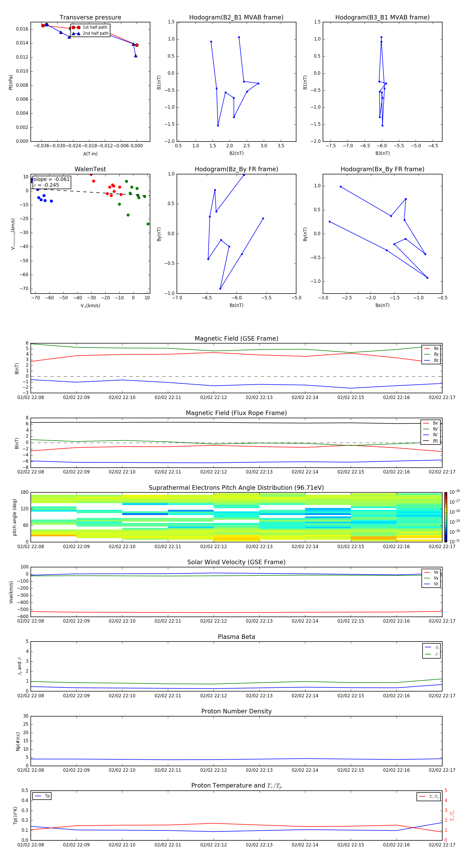This screenshot has width=473, height=868.
Task: Click the 'Hodogram(B3_B1 MVAB frame)' title
Action: [x=382, y=18]
